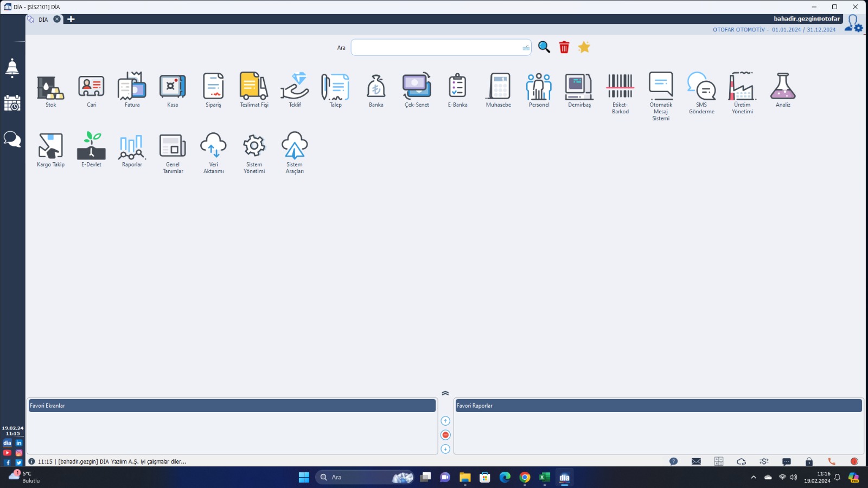
Task: Open Sistem Yönetimi gear icon
Action: (x=254, y=146)
